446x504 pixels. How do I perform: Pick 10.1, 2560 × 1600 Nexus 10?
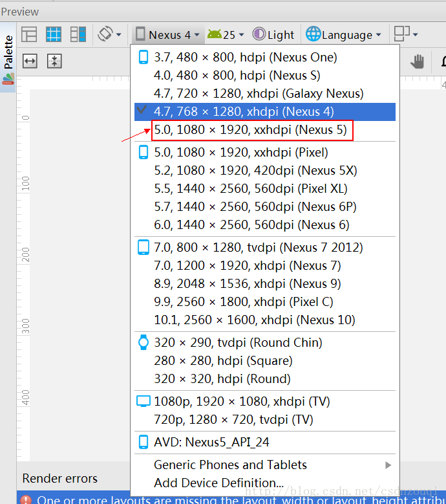point(265,320)
